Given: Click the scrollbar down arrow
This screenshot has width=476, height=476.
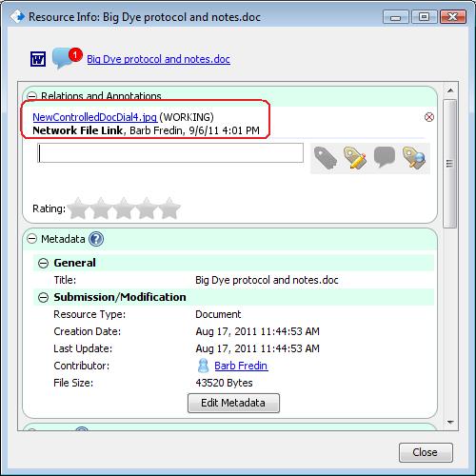Looking at the screenshot, I should (450, 422).
